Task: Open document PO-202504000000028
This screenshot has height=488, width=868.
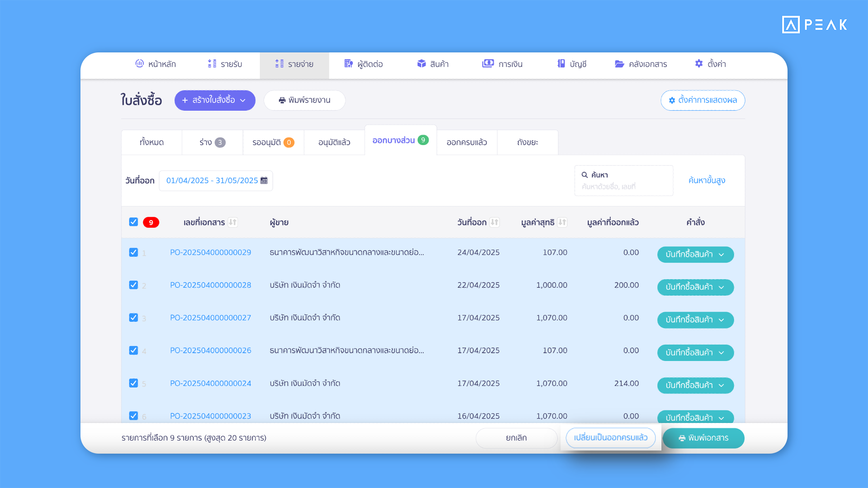Action: (211, 285)
